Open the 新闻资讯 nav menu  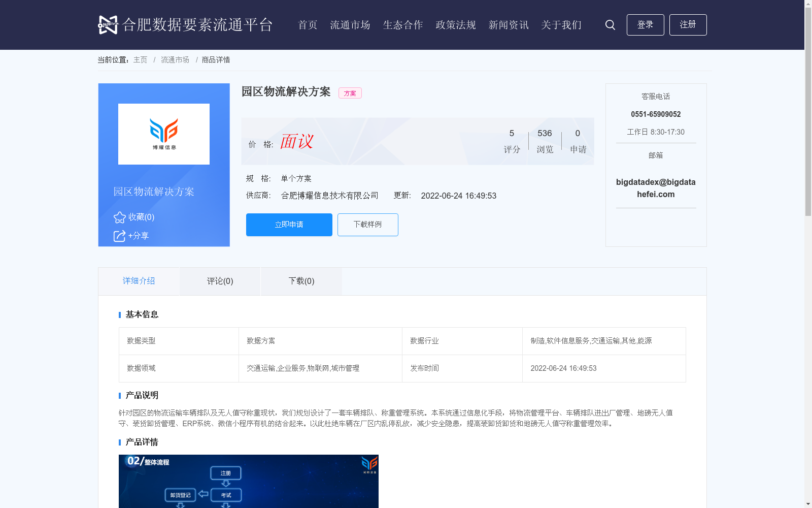tap(509, 25)
